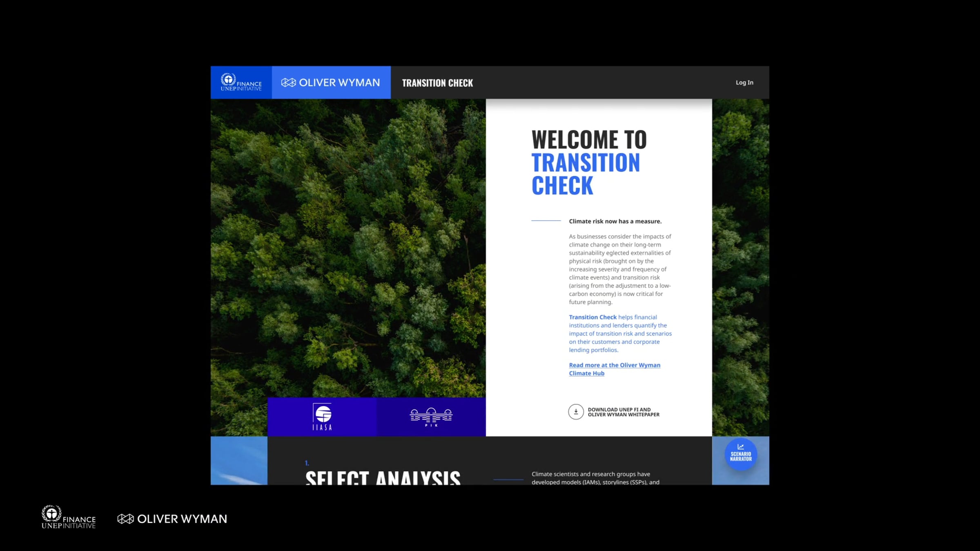Open the PIK partner logo
980x551 pixels.
431,417
